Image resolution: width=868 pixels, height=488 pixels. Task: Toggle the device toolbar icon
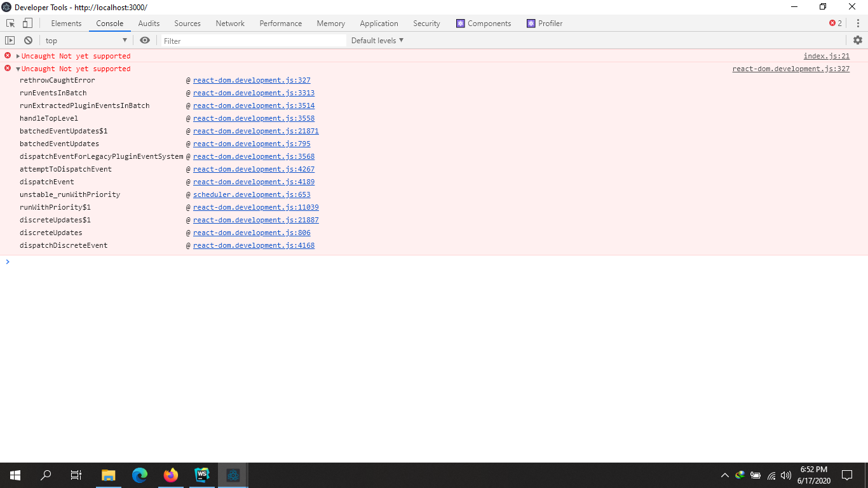click(x=27, y=24)
